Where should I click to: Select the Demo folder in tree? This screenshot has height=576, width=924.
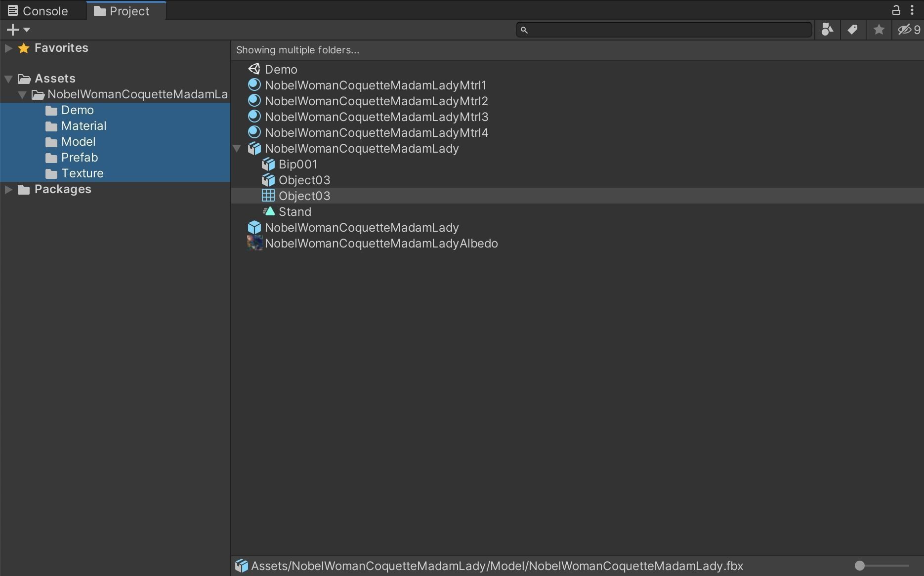(115, 110)
